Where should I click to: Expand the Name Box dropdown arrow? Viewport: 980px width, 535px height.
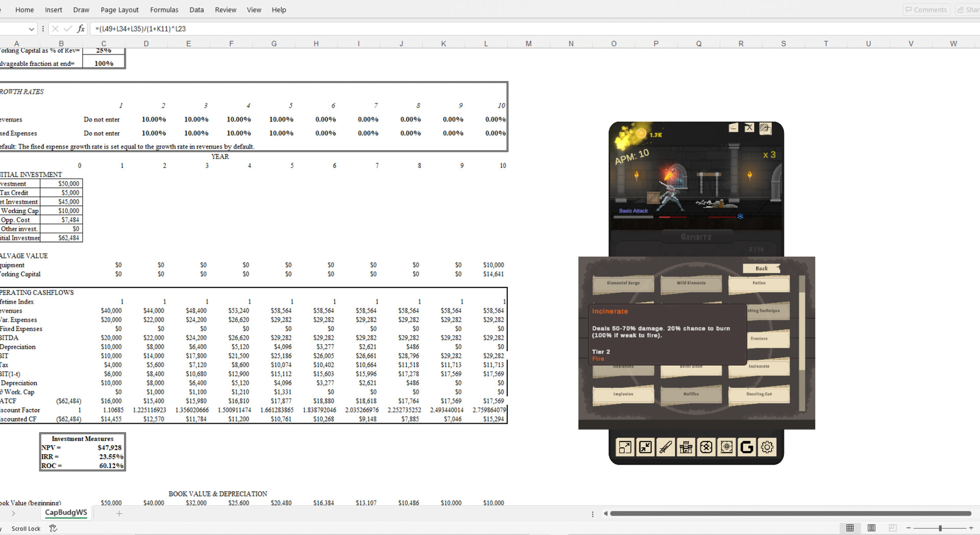coord(32,29)
